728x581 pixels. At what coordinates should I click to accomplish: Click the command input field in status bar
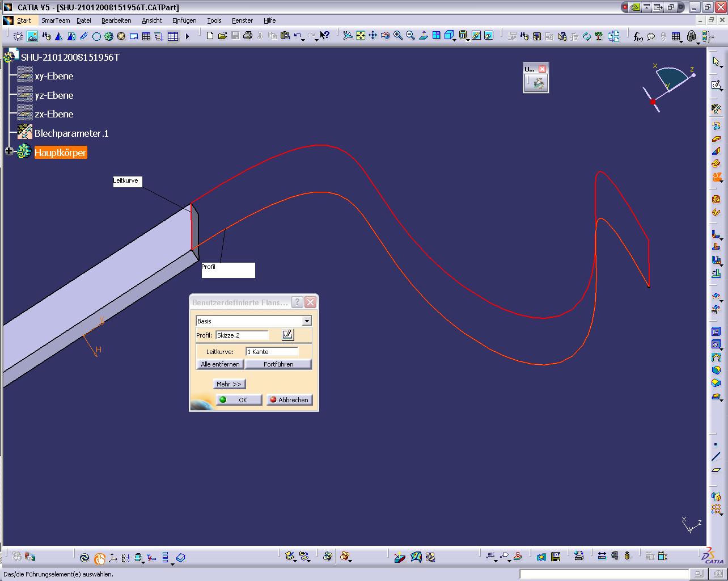(x=604, y=574)
